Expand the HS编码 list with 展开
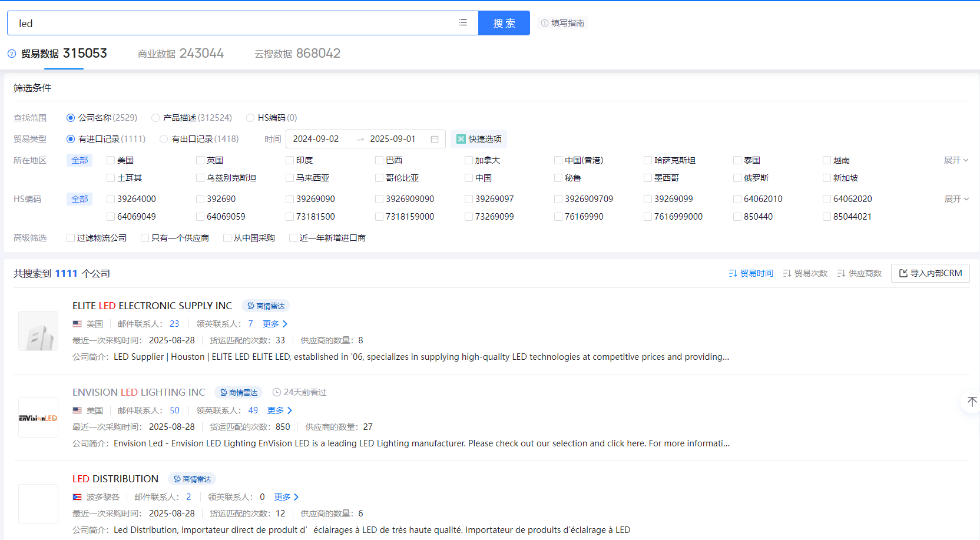The height and width of the screenshot is (540, 980). click(956, 198)
